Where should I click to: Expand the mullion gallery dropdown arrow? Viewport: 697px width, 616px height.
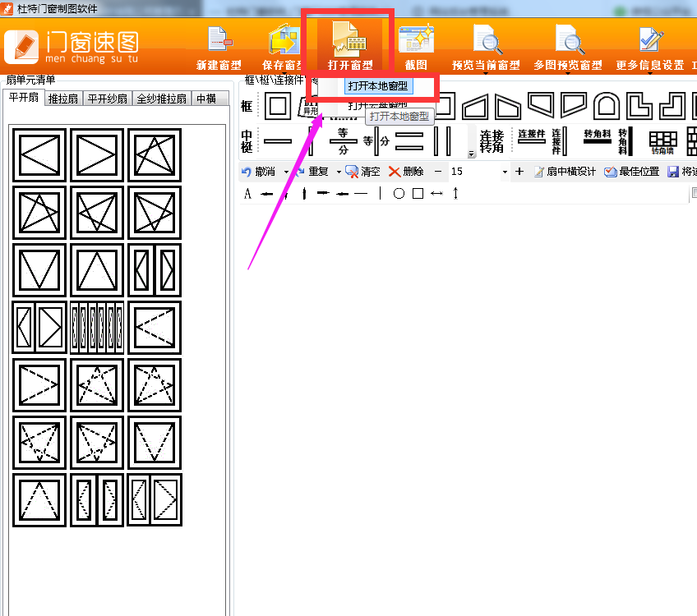point(471,154)
